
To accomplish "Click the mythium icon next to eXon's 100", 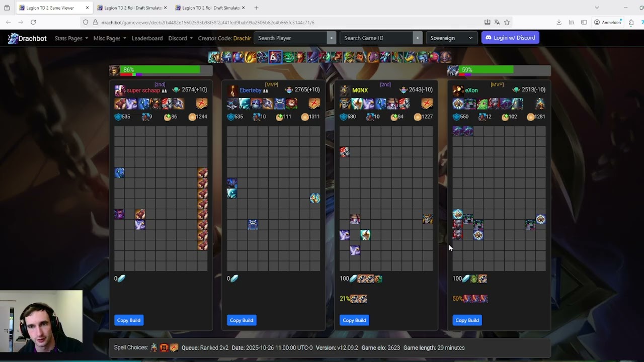I will tap(466, 279).
